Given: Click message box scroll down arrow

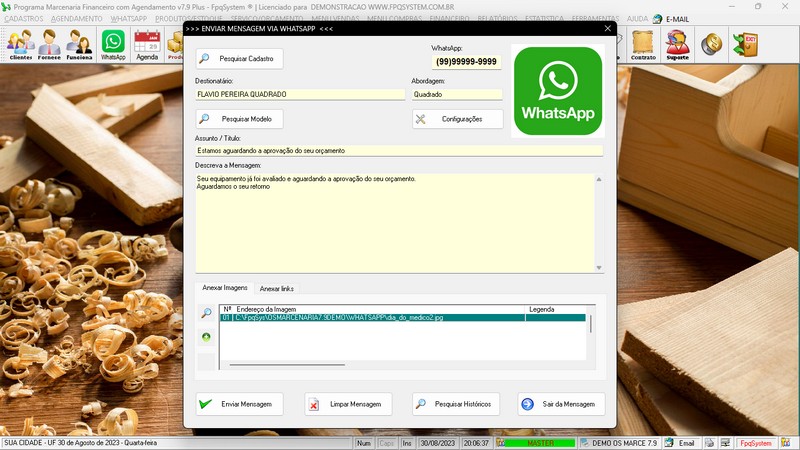Looking at the screenshot, I should [599, 268].
